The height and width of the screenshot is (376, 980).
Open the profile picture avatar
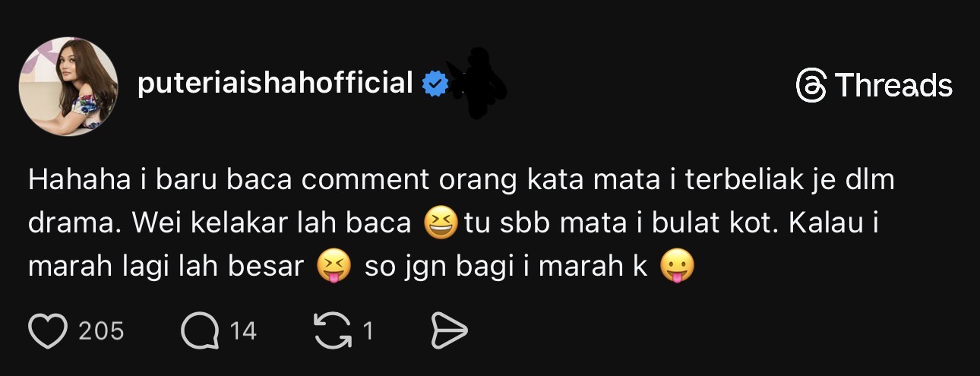pos(68,87)
